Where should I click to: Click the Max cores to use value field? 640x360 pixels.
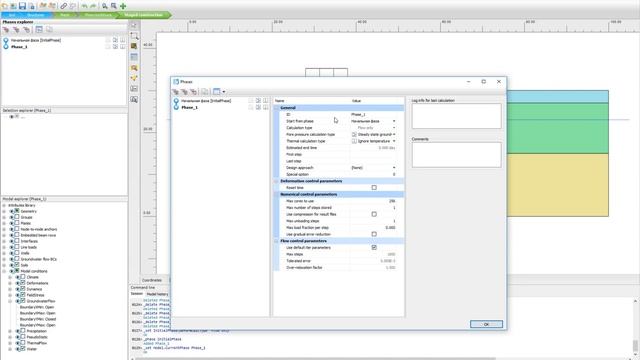373,201
